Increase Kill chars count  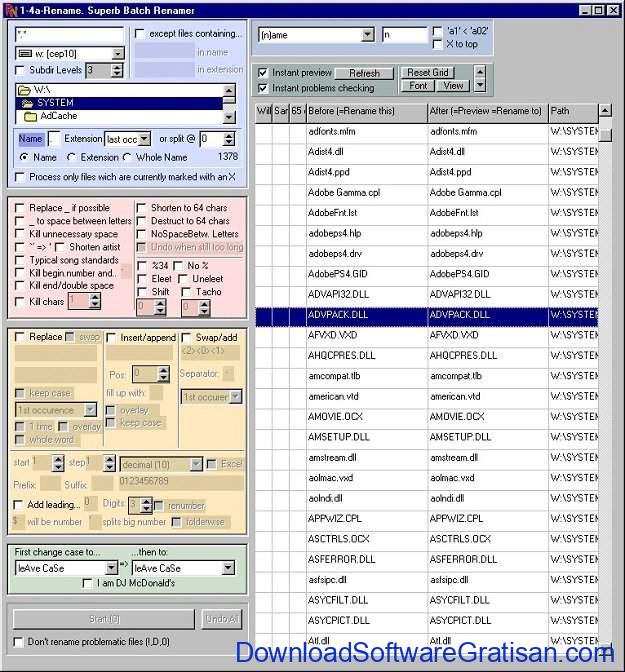pyautogui.click(x=95, y=297)
